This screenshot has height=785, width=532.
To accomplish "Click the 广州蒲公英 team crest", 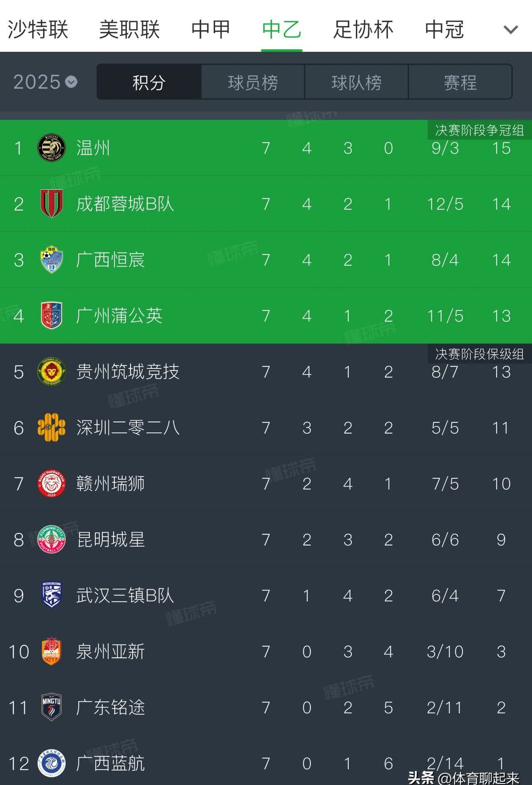I will [x=51, y=316].
